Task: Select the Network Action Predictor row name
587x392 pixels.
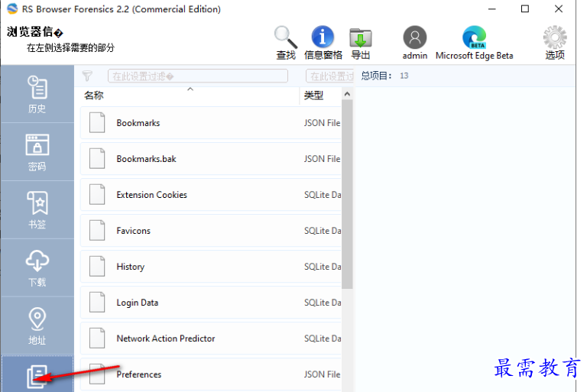Action: pos(165,339)
